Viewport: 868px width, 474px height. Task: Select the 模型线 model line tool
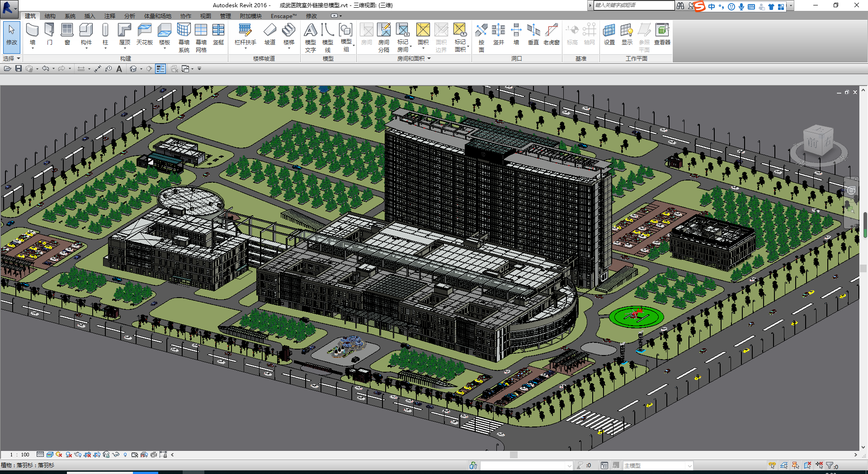(x=328, y=38)
